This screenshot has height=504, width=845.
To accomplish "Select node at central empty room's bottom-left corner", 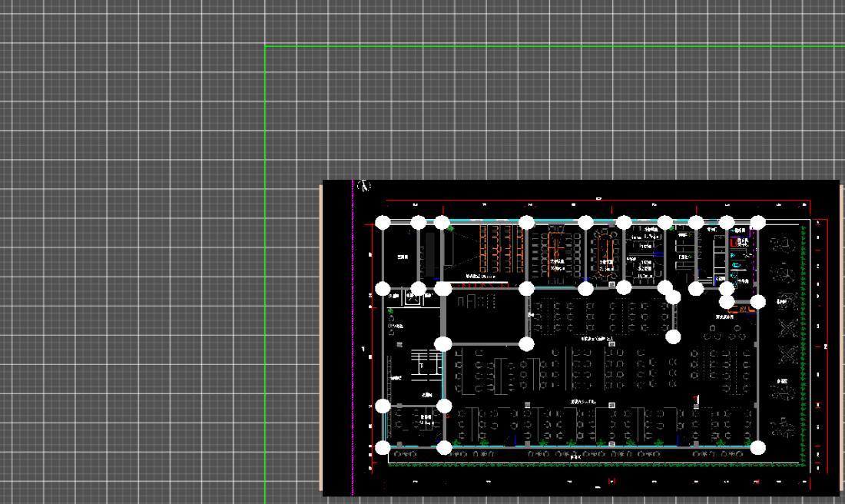I will (443, 343).
